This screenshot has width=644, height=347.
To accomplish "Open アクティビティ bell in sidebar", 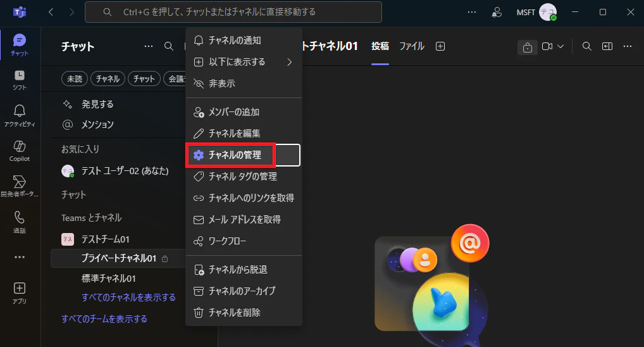I will [20, 115].
